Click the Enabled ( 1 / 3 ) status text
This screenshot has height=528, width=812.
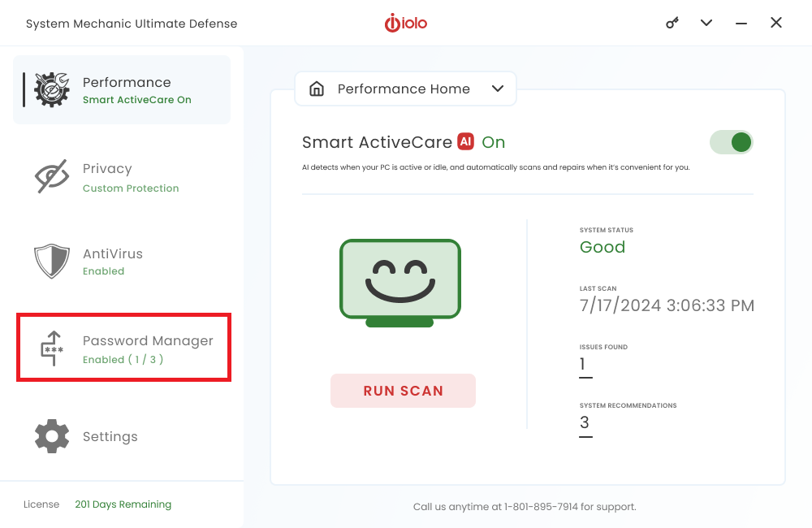[x=123, y=360]
